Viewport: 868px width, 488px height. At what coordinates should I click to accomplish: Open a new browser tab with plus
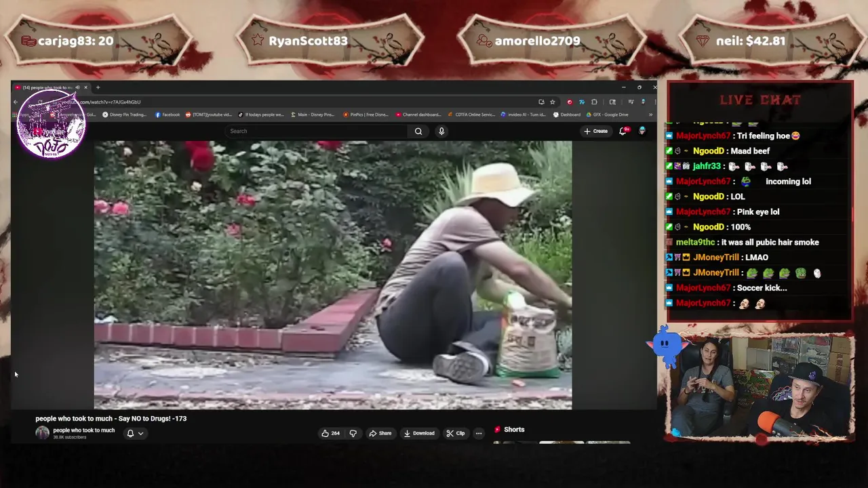click(x=98, y=87)
